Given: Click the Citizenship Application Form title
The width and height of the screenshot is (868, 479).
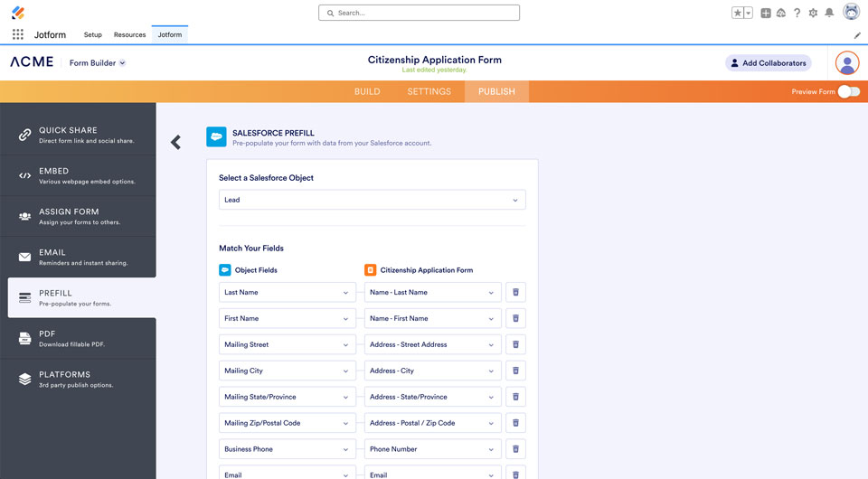Looking at the screenshot, I should tap(435, 60).
